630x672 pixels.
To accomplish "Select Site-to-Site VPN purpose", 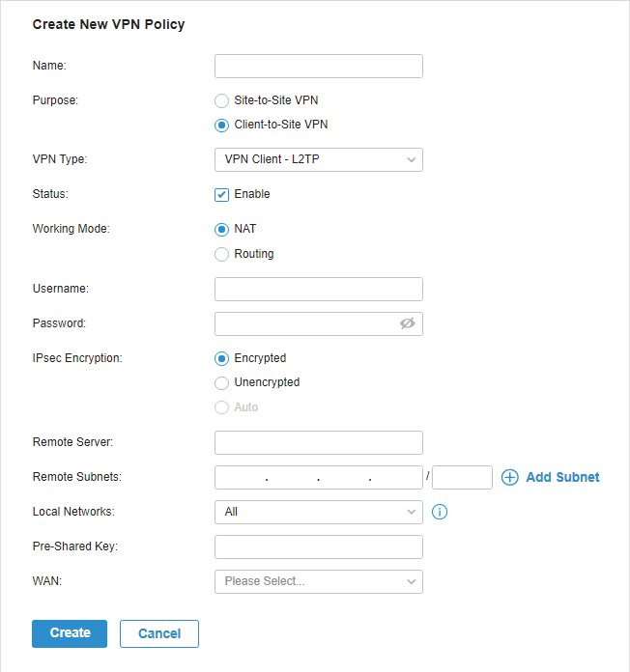I will 221,100.
